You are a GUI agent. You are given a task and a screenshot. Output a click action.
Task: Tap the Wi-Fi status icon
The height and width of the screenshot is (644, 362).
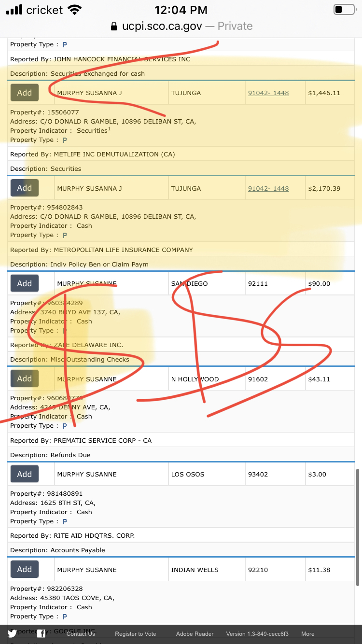point(75,10)
